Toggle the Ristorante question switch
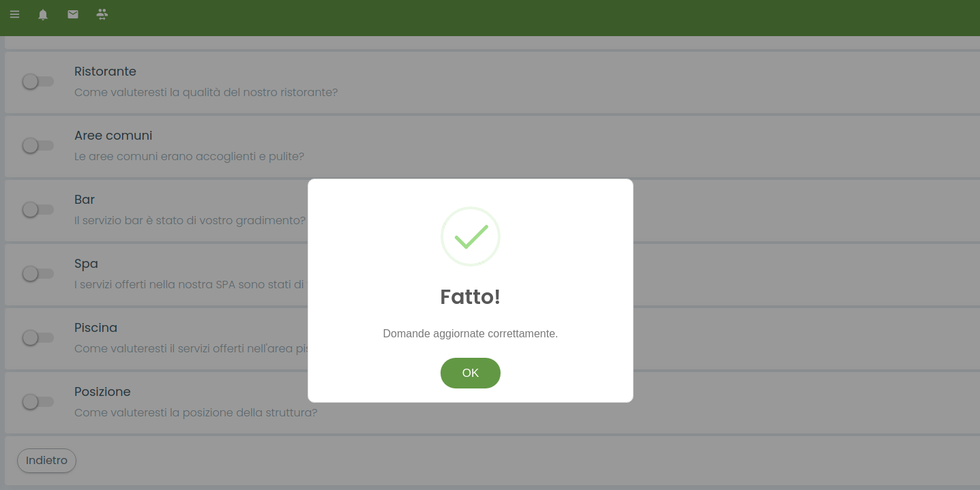Screen dimensions: 980x490 (x=38, y=82)
